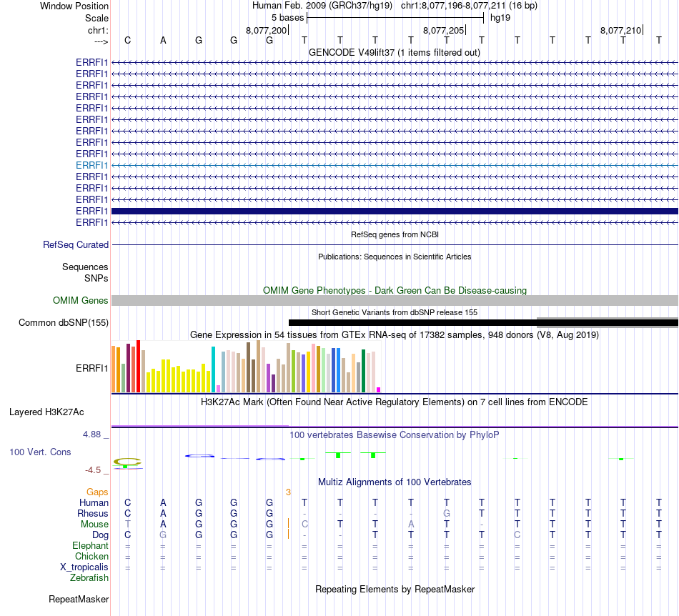Click the light-blue ERRFI1 transcript label
This screenshot has height=616, width=679.
pos(91,165)
